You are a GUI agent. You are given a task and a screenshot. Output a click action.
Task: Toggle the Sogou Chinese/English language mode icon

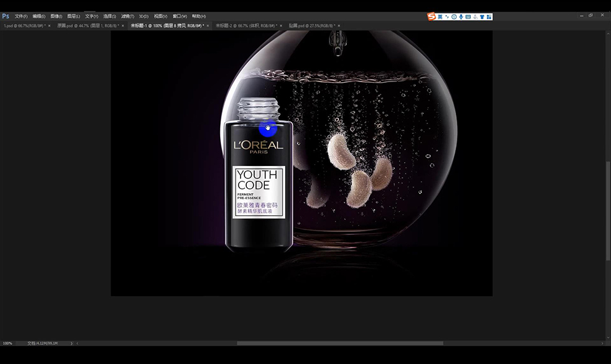click(x=440, y=17)
